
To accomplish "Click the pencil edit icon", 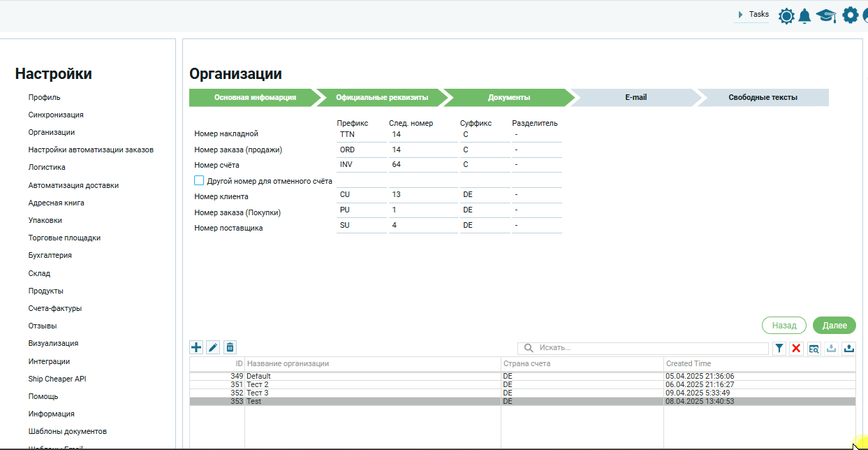I will (213, 347).
